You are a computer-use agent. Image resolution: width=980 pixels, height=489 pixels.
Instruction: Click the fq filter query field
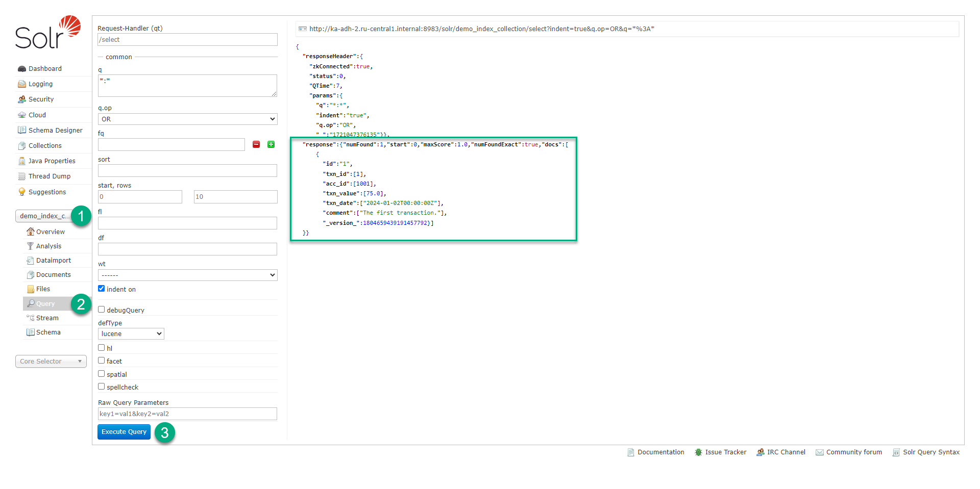click(x=171, y=145)
